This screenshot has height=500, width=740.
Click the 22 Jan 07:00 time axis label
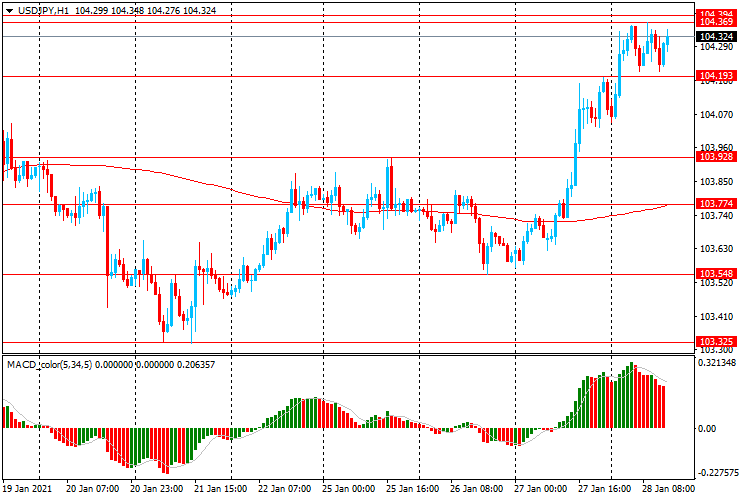point(285,488)
